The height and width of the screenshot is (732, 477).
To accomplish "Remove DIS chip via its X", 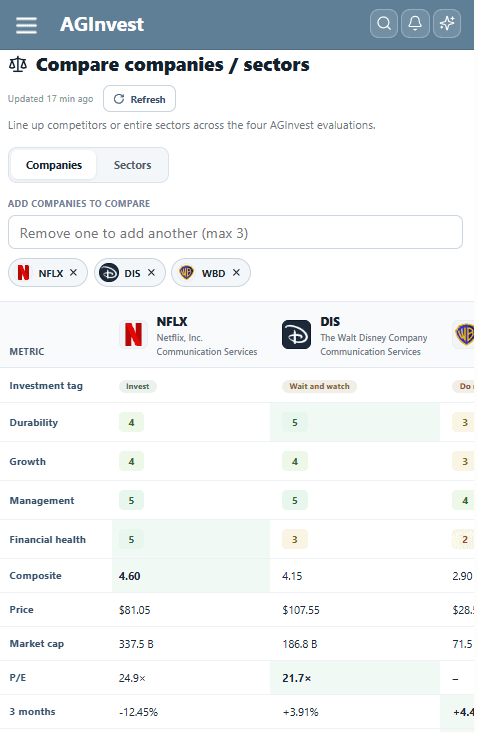I will tap(151, 273).
